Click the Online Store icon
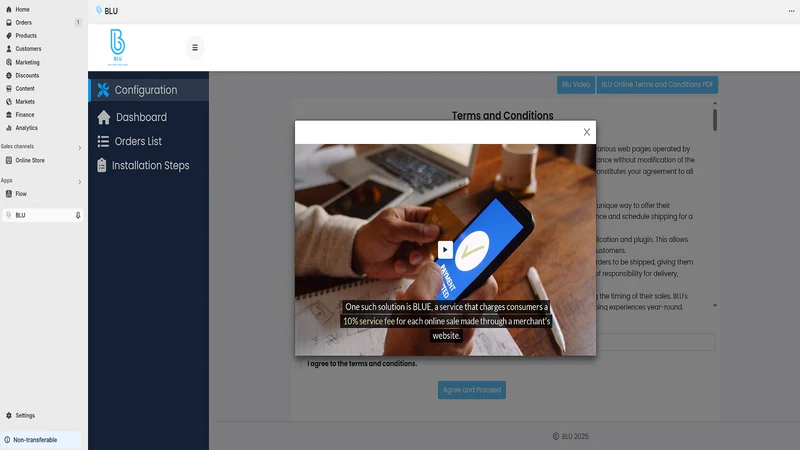 click(x=9, y=160)
